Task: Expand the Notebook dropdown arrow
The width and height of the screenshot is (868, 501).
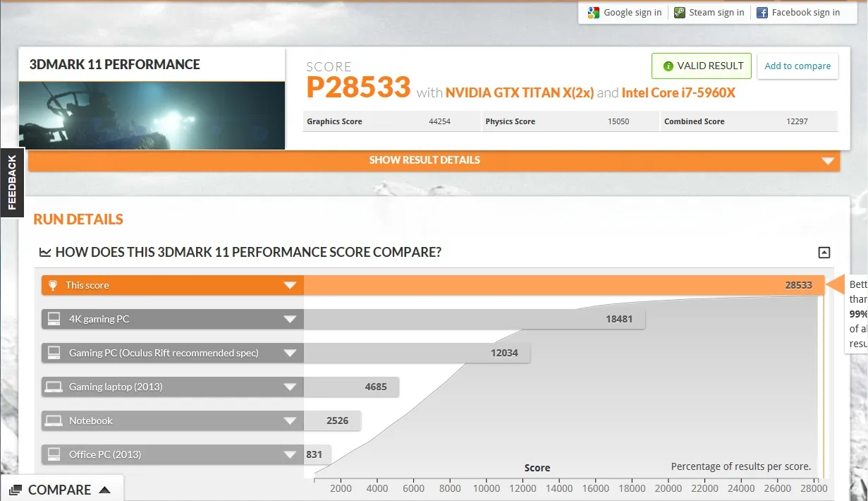Action: [x=289, y=421]
